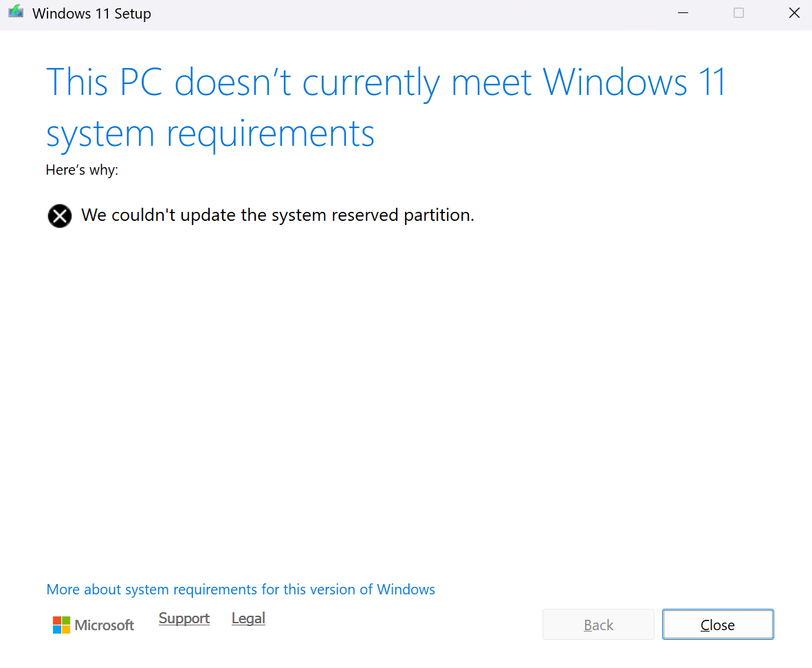Open the Legal link
This screenshot has width=812, height=668.
248,618
